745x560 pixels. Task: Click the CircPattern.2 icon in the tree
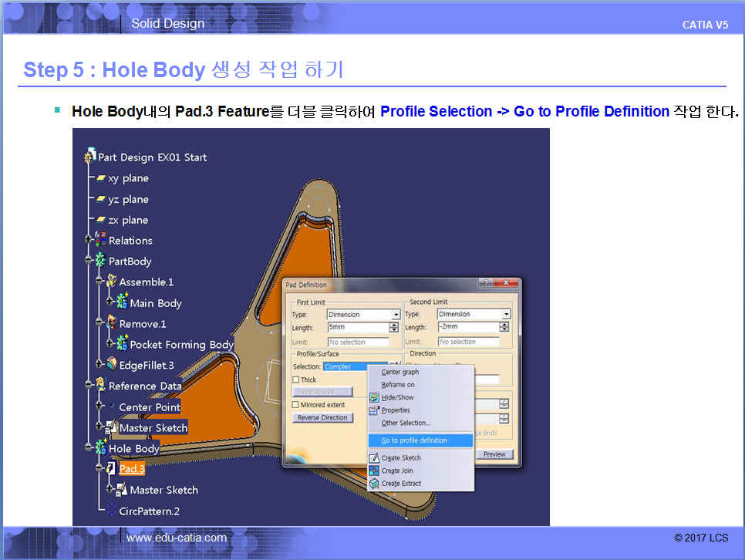coord(111,511)
